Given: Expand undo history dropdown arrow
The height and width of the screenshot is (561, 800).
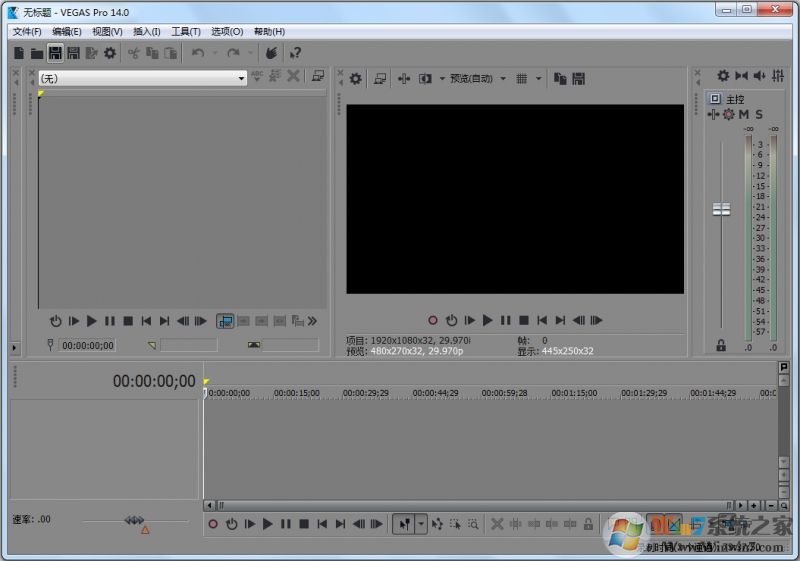Looking at the screenshot, I should tap(215, 53).
